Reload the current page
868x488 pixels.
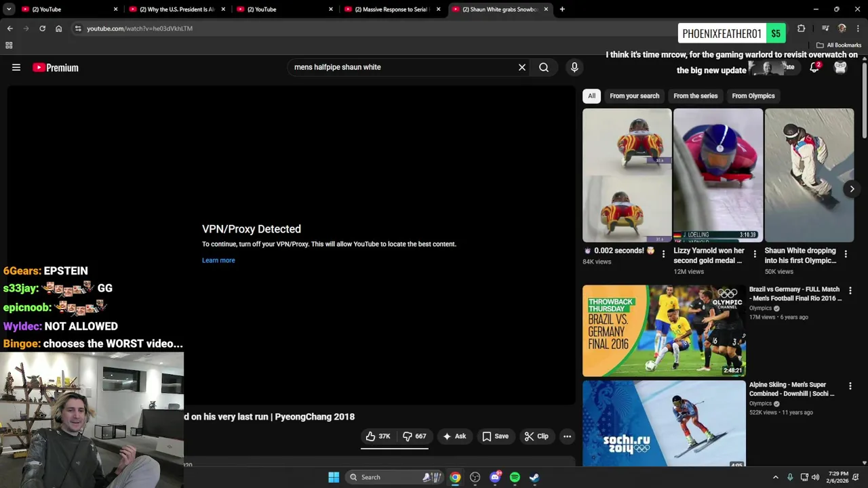42,28
